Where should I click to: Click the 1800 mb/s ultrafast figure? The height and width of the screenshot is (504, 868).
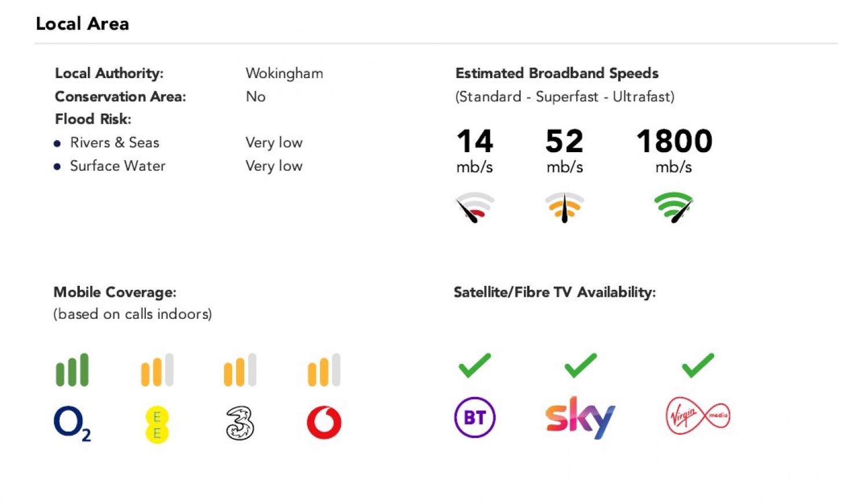point(674,141)
